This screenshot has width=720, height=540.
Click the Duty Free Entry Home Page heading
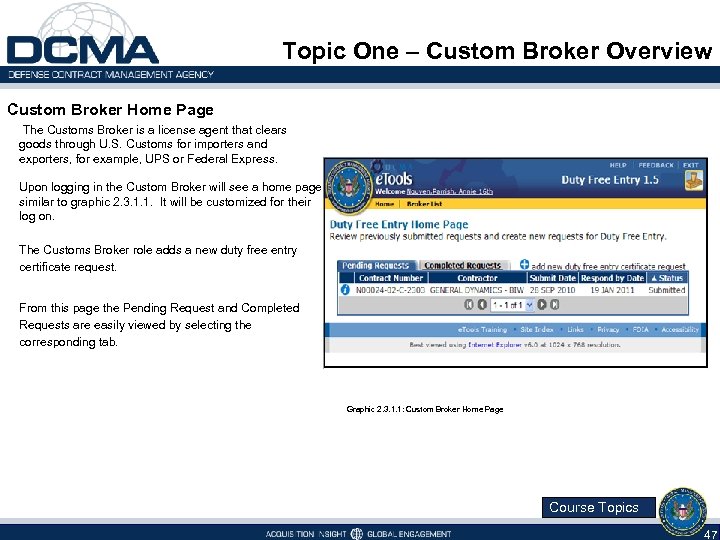tap(399, 225)
